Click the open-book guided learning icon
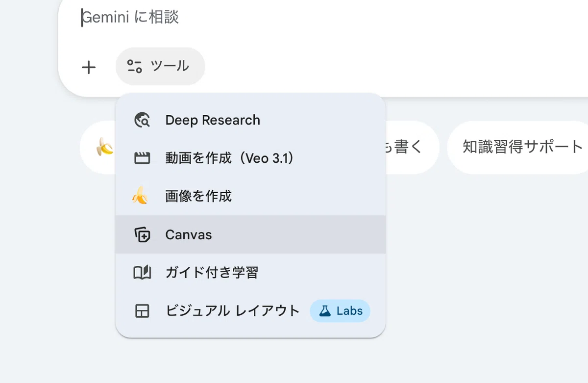The width and height of the screenshot is (588, 383). click(142, 273)
